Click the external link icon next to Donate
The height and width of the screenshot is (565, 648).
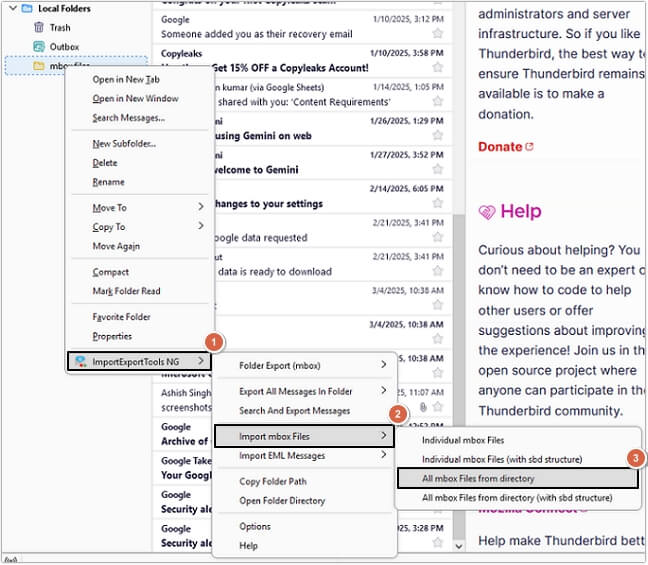pos(530,147)
